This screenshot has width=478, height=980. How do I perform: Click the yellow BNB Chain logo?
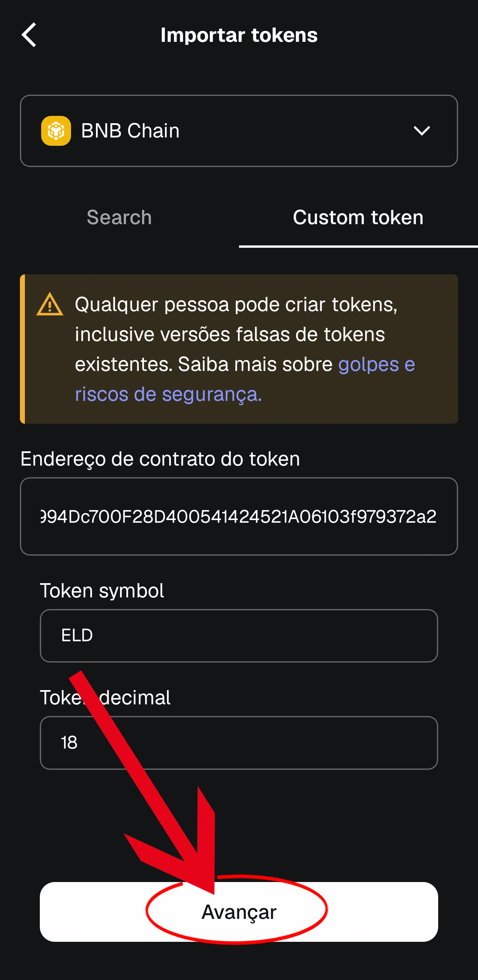[x=56, y=131]
